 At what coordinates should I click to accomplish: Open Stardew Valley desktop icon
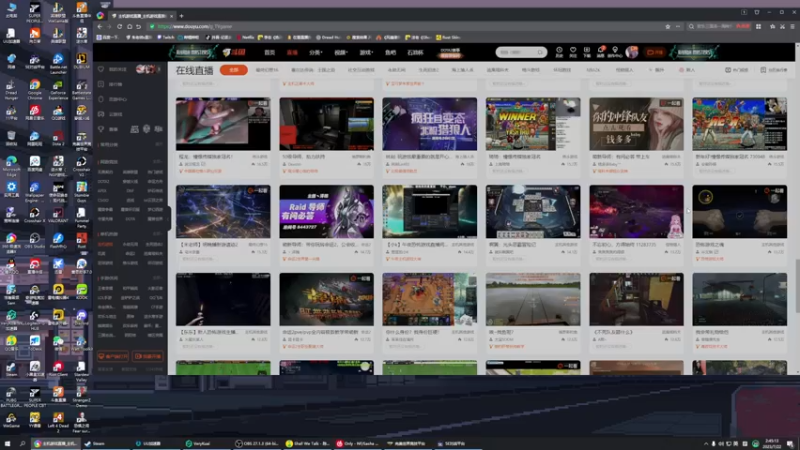point(81,371)
